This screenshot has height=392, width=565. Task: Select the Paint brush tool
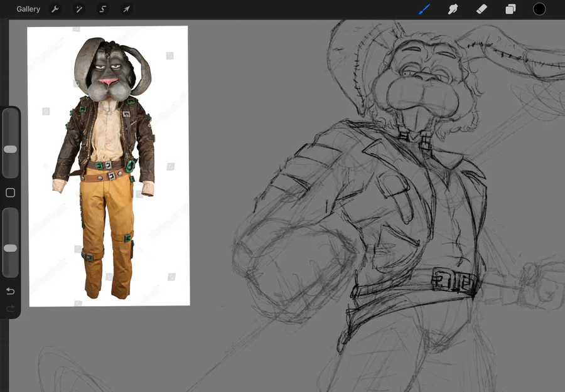(x=424, y=9)
